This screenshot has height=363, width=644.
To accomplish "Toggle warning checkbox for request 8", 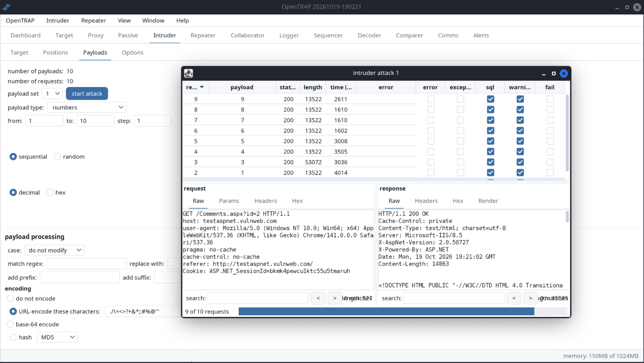I will (520, 110).
